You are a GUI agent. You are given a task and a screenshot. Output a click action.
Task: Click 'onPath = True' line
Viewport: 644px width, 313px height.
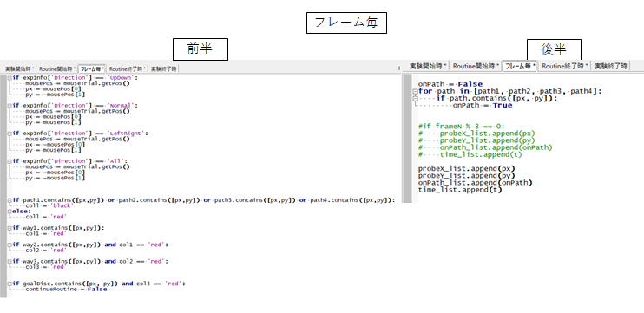pyautogui.click(x=483, y=106)
